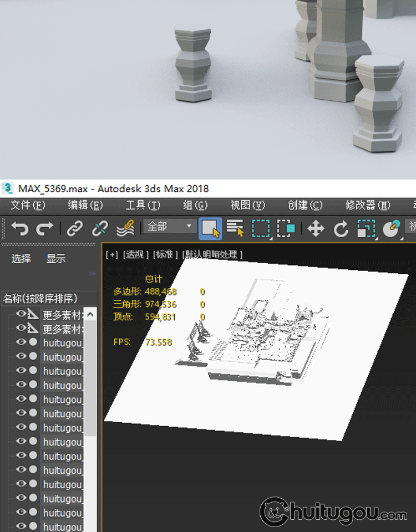The width and height of the screenshot is (416, 532).
Task: Open the 全部 selection filter dropdown
Action: pos(169,226)
